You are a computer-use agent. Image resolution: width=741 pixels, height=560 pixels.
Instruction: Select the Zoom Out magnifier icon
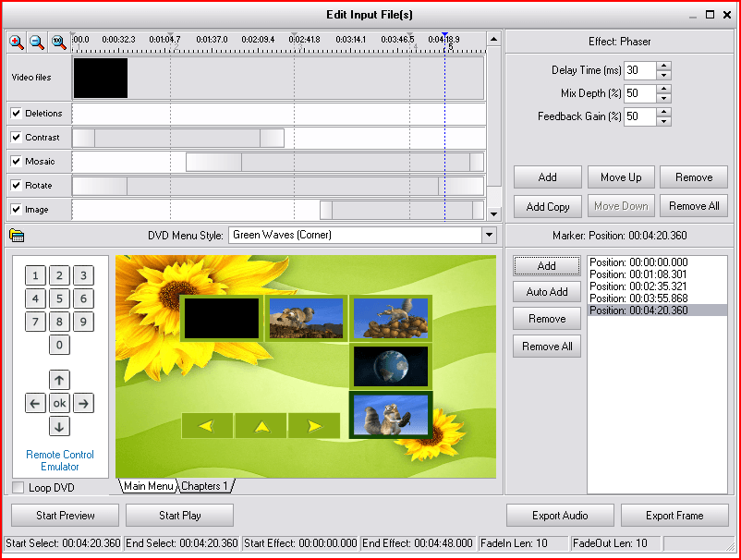point(37,41)
